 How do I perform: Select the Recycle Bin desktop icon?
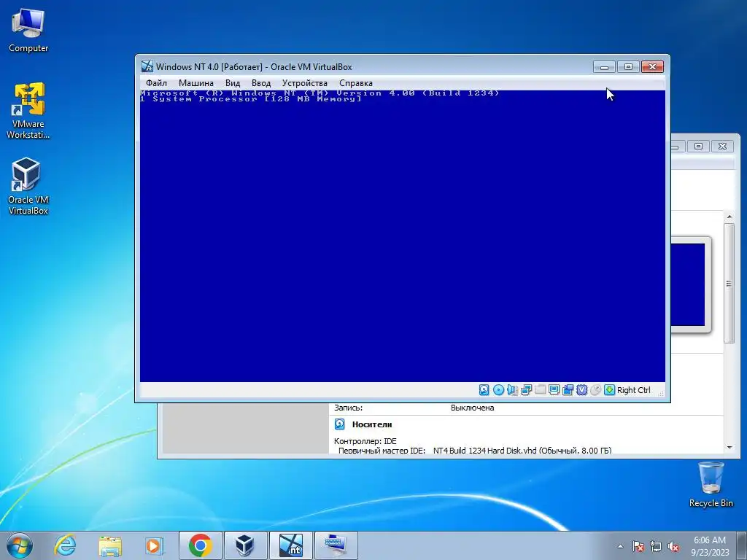click(711, 484)
